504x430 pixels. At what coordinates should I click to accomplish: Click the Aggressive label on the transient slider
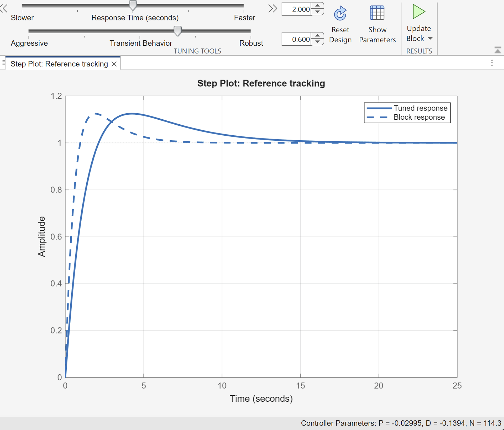tap(29, 43)
